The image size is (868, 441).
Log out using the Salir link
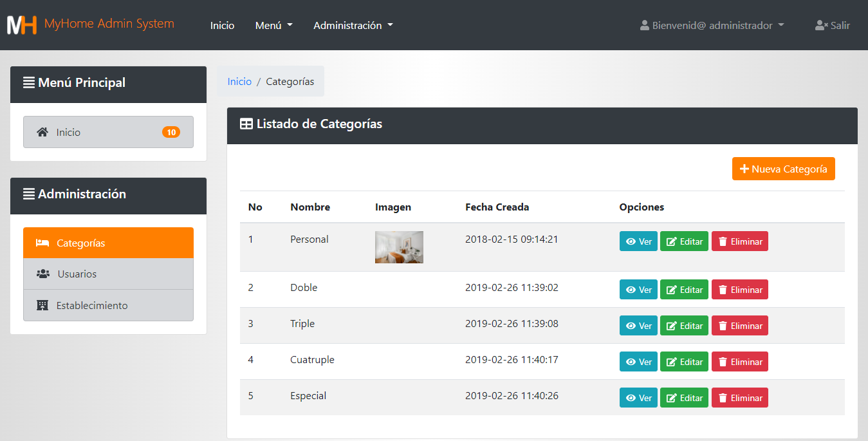click(x=833, y=26)
